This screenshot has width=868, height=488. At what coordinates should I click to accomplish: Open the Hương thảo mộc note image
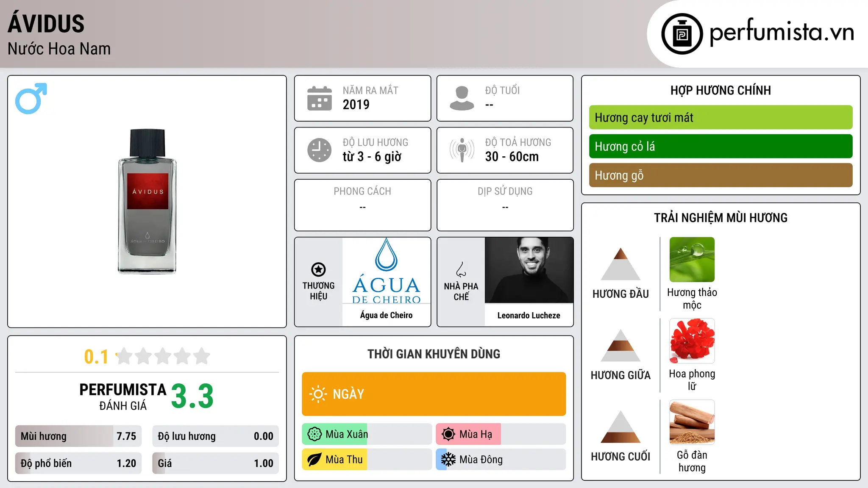(692, 260)
